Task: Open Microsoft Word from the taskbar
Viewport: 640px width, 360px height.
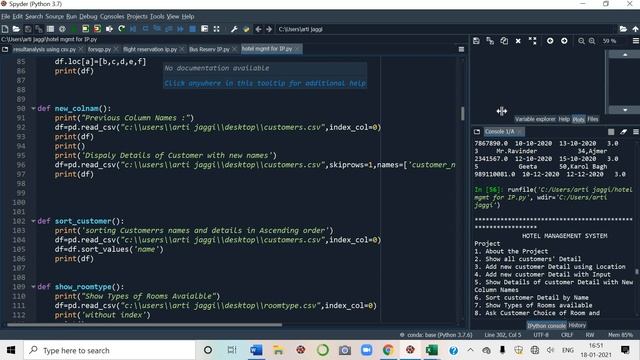Action: (256, 350)
